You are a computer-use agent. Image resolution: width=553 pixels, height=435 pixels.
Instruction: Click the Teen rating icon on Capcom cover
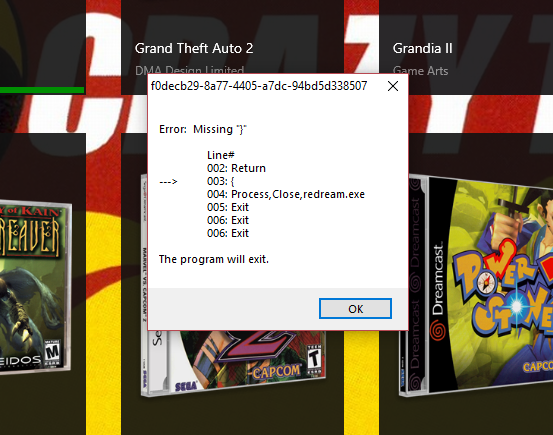(x=314, y=360)
